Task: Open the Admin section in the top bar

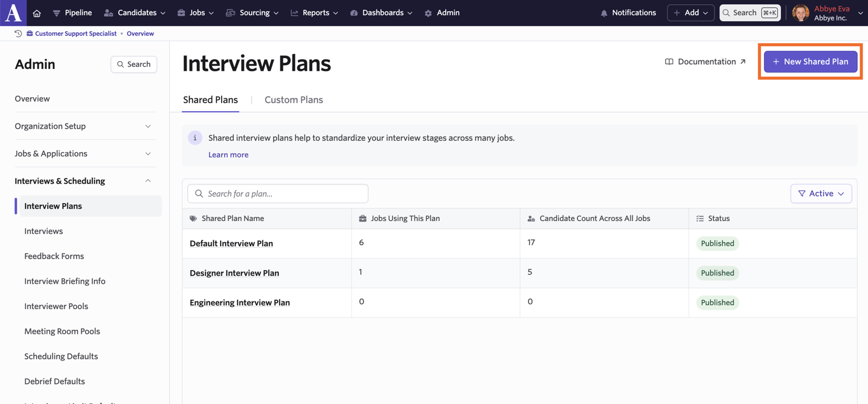Action: click(442, 13)
